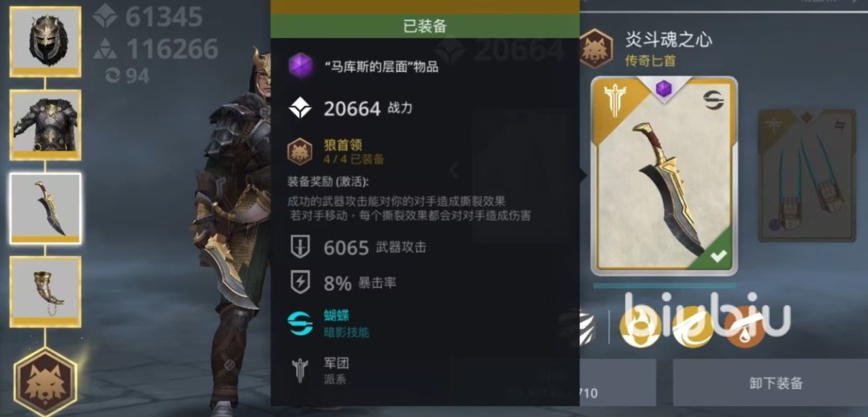Click the 狼首领 set bonus wolf icon

(x=300, y=151)
